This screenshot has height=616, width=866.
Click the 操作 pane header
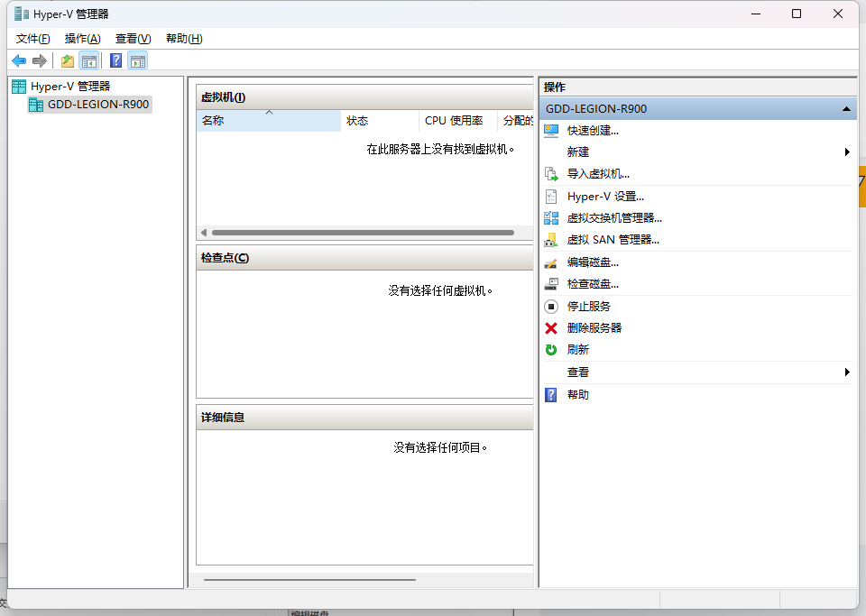tap(698, 87)
